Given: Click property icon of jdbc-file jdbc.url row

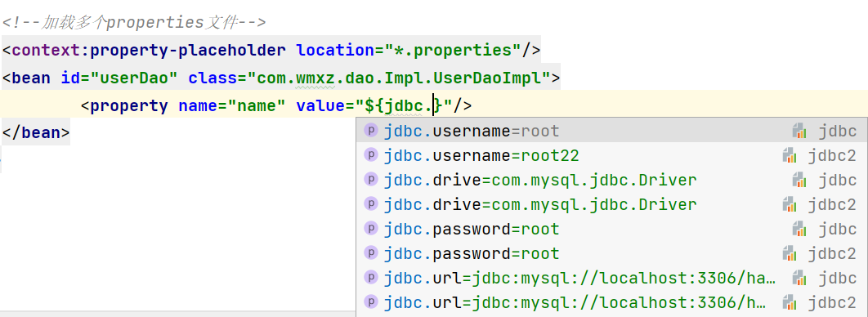Looking at the screenshot, I should (x=370, y=278).
